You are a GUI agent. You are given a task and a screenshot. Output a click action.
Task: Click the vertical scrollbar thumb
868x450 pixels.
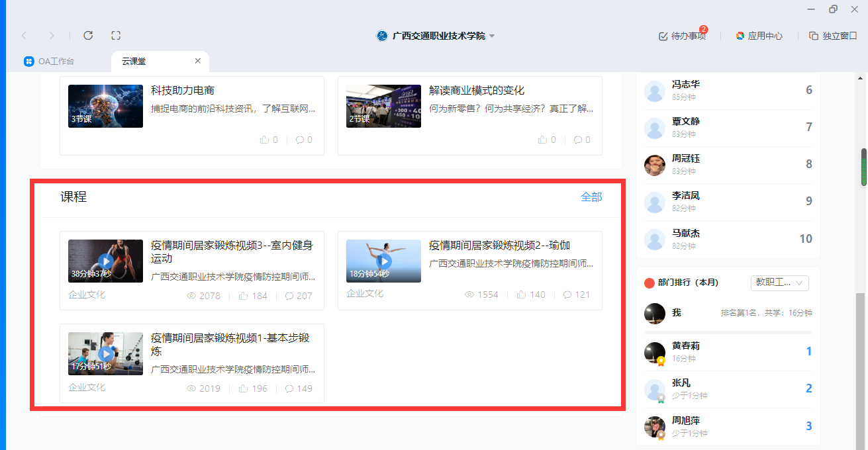click(x=863, y=168)
